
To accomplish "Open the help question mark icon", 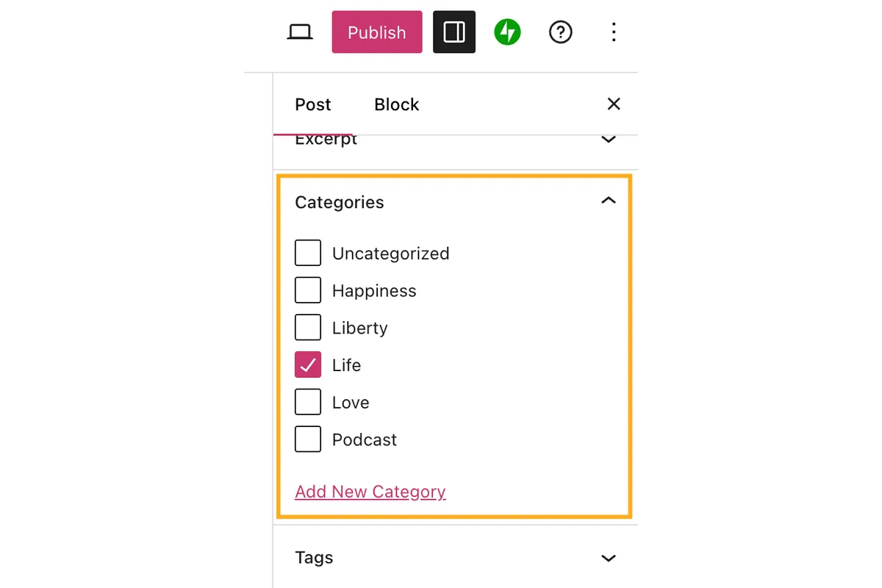I will click(561, 32).
